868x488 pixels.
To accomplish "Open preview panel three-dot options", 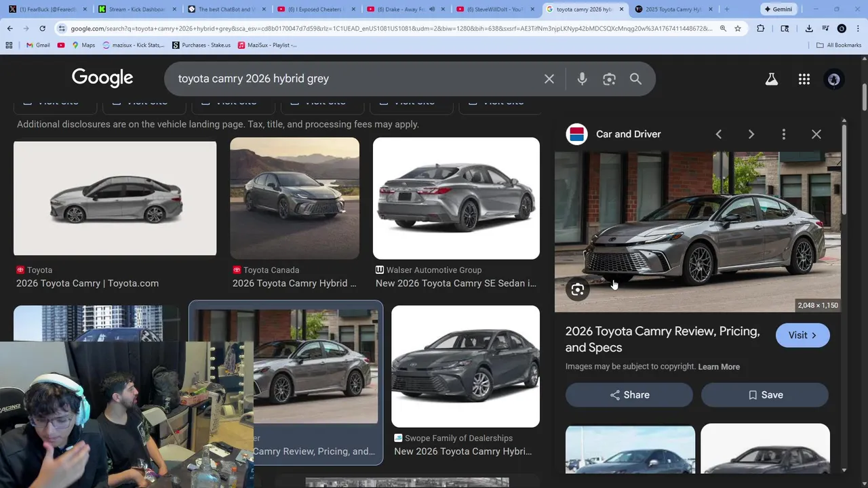I will (x=784, y=134).
